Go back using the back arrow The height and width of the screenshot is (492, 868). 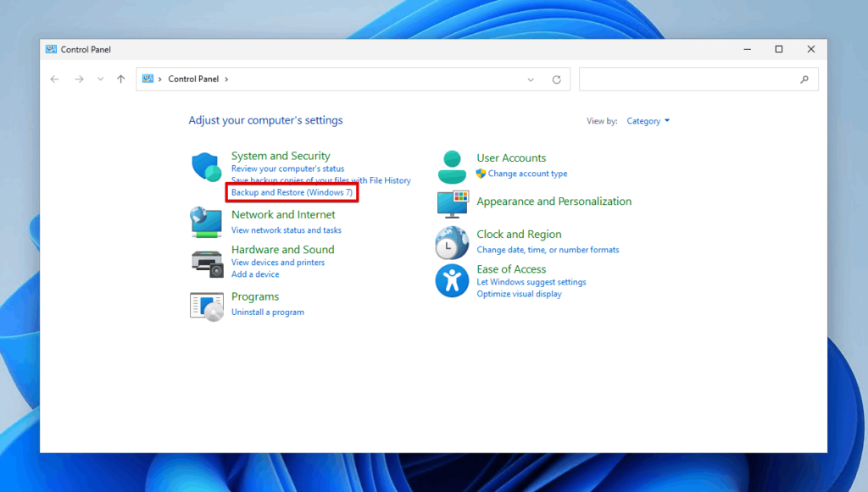pyautogui.click(x=54, y=79)
